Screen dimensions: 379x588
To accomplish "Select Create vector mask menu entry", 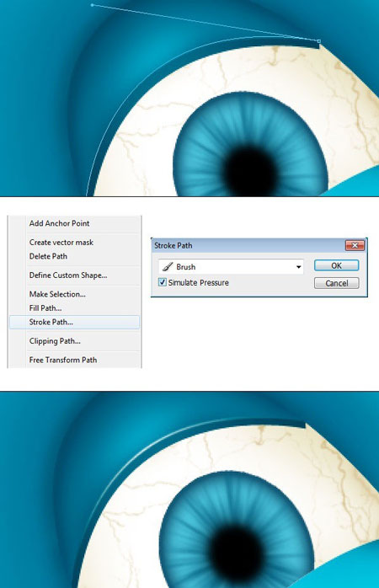I will coord(74,243).
